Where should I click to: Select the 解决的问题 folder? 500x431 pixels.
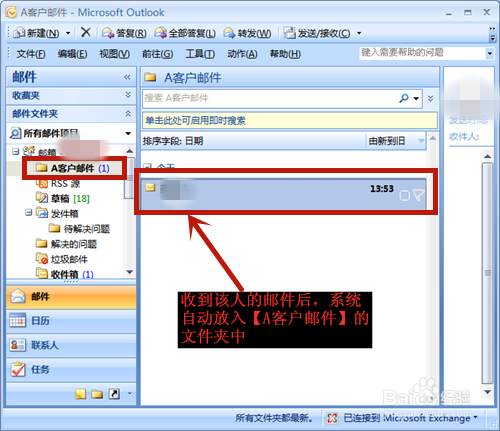point(66,244)
